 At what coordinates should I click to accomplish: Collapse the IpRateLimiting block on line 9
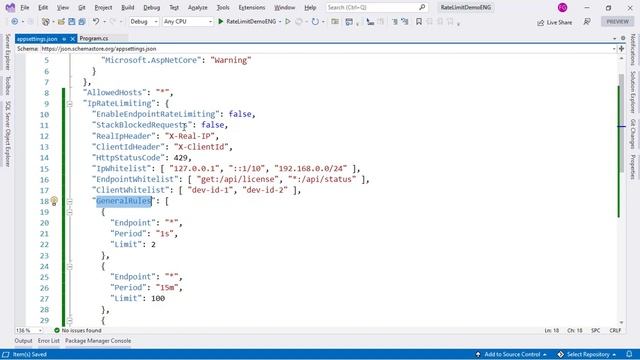(x=70, y=104)
